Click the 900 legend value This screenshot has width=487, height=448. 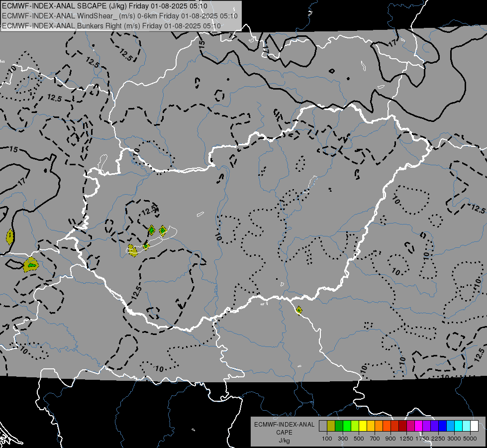pos(390,439)
